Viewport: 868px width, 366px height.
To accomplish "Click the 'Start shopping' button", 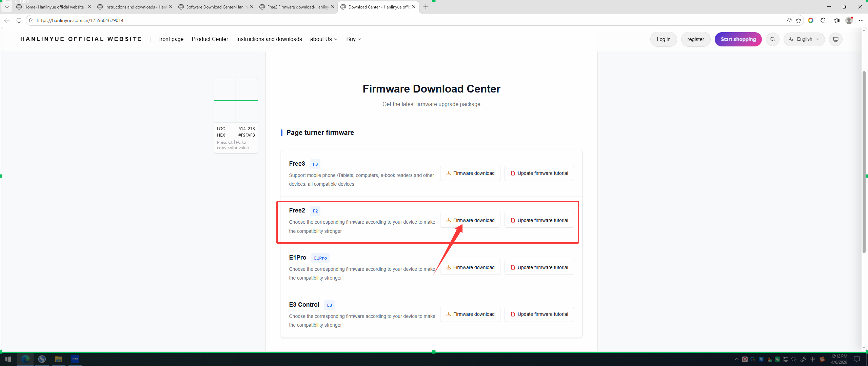I will point(738,39).
